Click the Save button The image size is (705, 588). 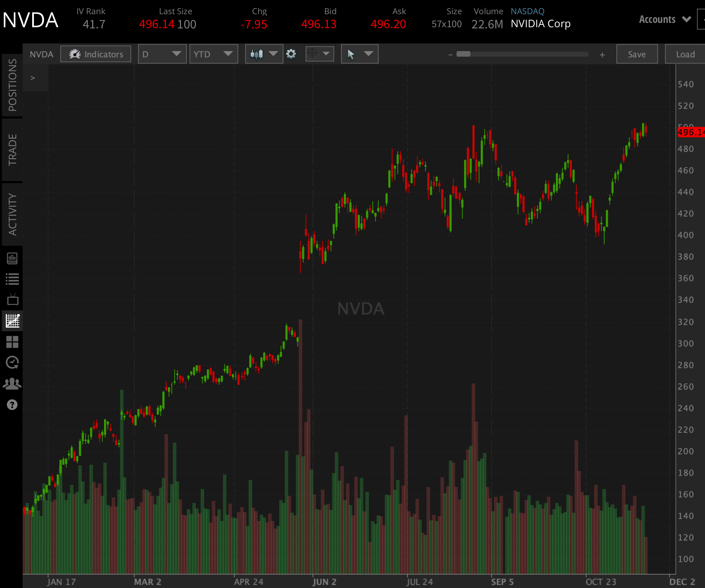coord(637,54)
